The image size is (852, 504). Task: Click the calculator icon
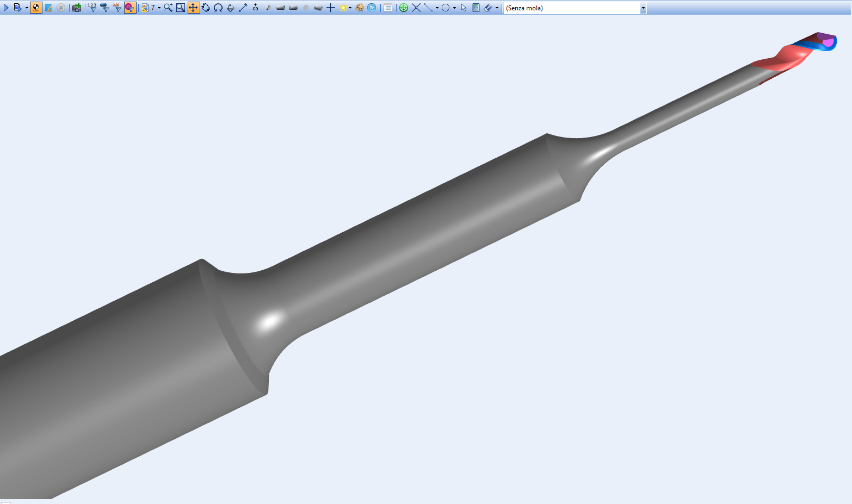coord(476,8)
